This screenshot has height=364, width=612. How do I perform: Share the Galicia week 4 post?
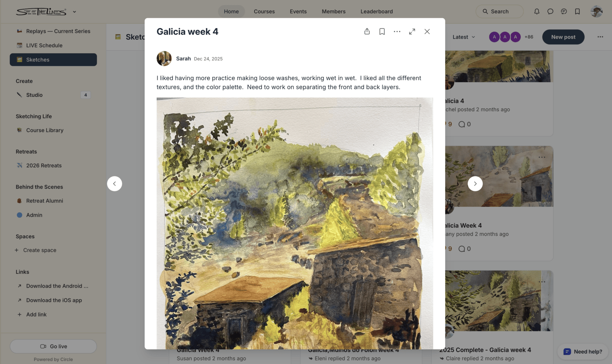[367, 32]
